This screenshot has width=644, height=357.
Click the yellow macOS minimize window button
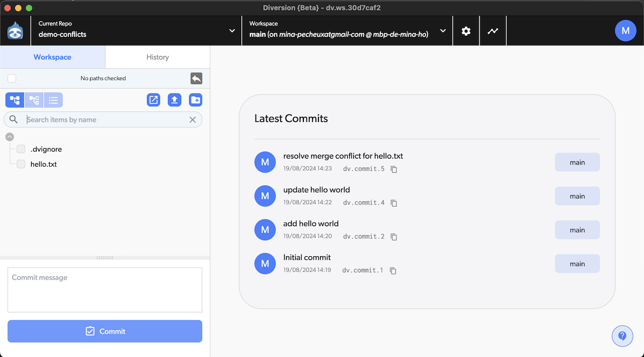[x=19, y=8]
